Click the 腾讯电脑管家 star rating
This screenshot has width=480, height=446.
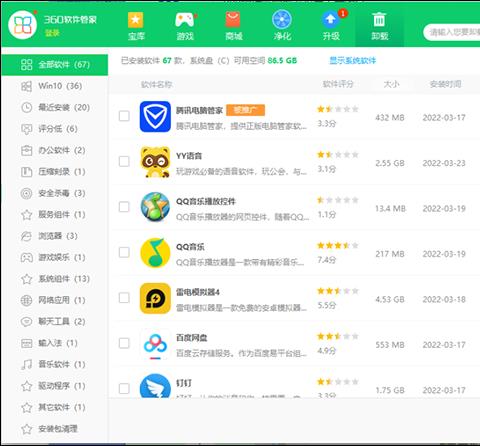338,109
